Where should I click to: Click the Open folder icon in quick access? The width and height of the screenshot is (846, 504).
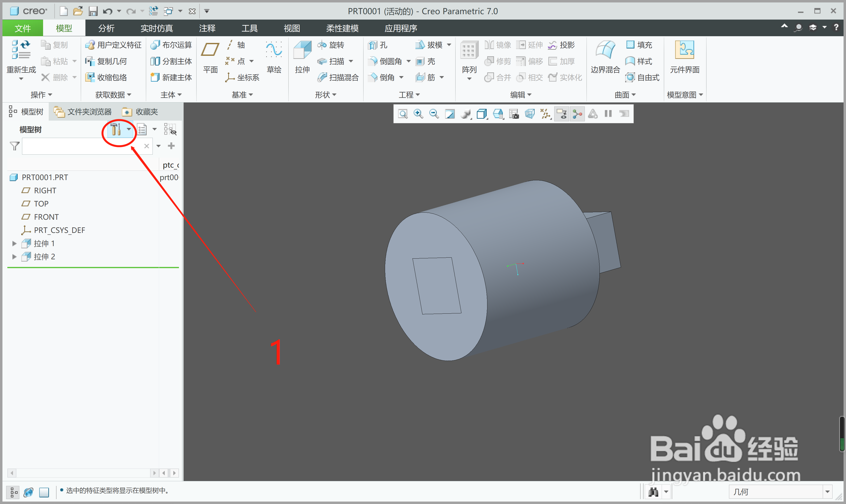tap(78, 11)
